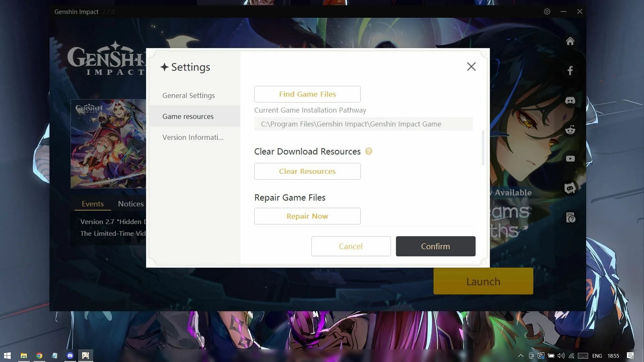Select the Version Information tab
The width and height of the screenshot is (644, 362).
[x=193, y=137]
